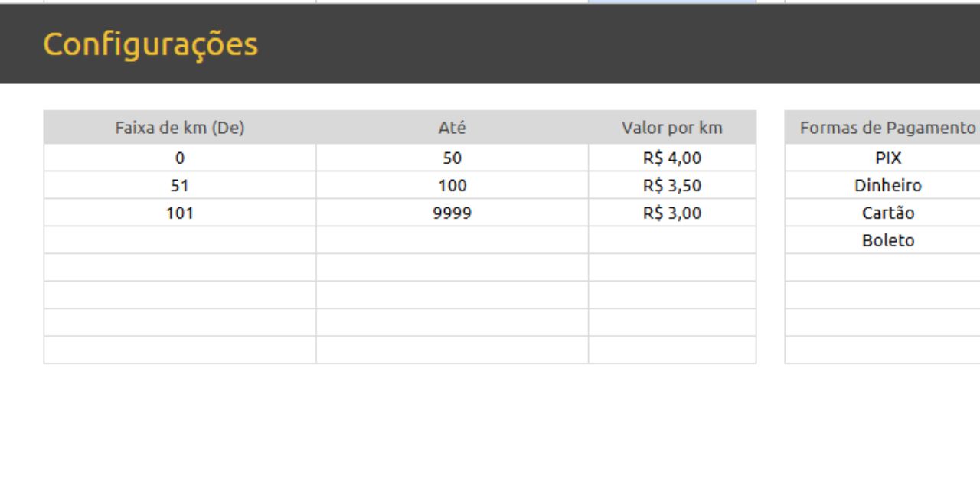Select the cell with value 50
Screen dimensions: 980x482
(x=452, y=158)
